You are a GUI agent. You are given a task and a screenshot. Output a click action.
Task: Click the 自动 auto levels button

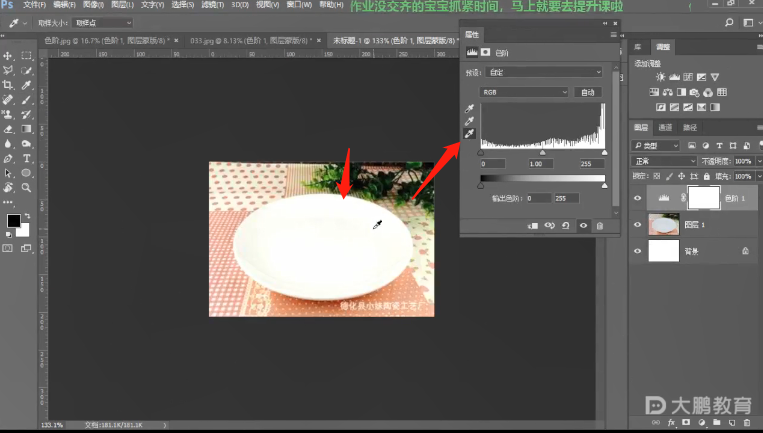(588, 92)
